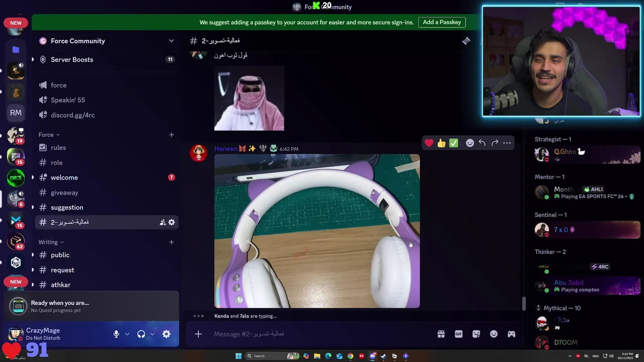The image size is (644, 362).
Task: Open the RM server in server list
Action: tap(16, 113)
